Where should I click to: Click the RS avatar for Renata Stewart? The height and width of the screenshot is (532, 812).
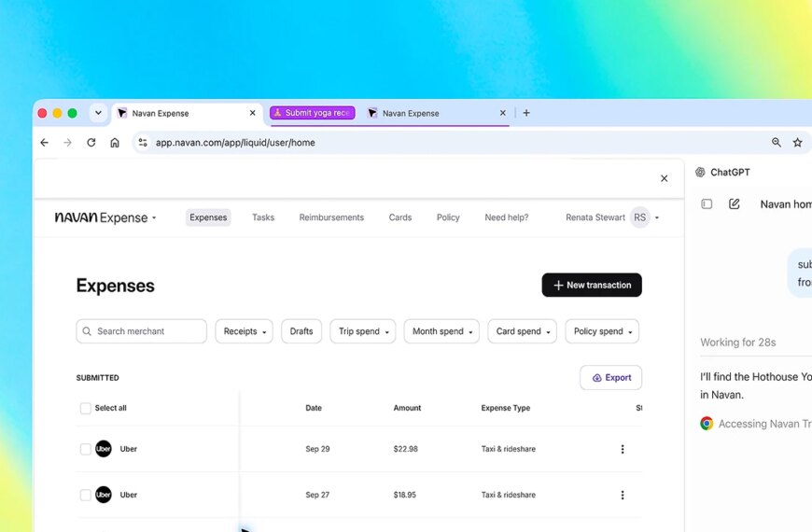pos(640,217)
